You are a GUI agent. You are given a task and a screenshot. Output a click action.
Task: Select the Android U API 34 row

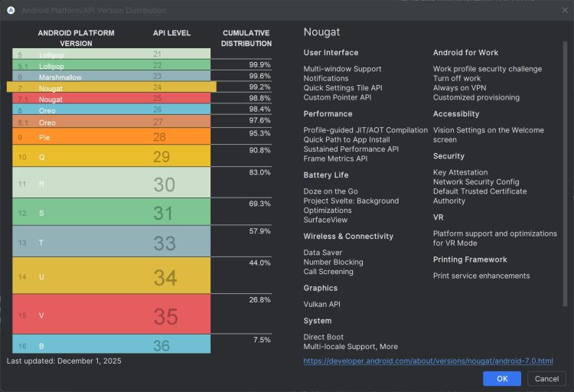pos(111,276)
